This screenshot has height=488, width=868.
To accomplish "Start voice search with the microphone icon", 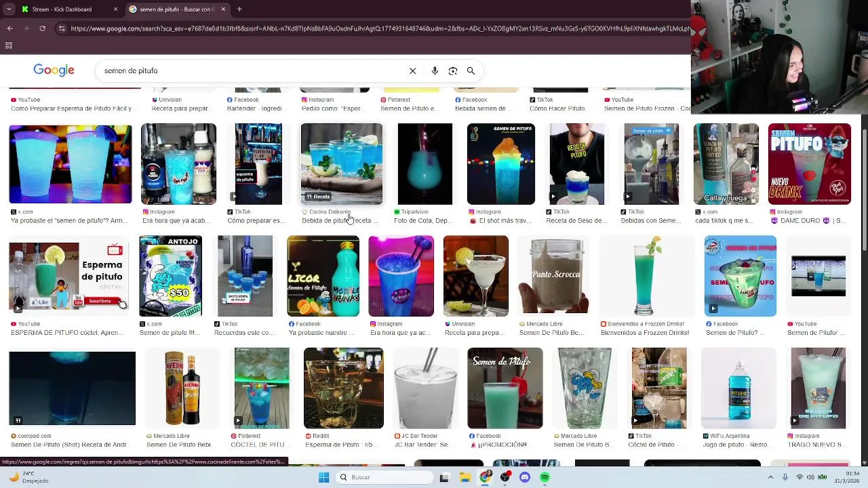I will click(435, 70).
